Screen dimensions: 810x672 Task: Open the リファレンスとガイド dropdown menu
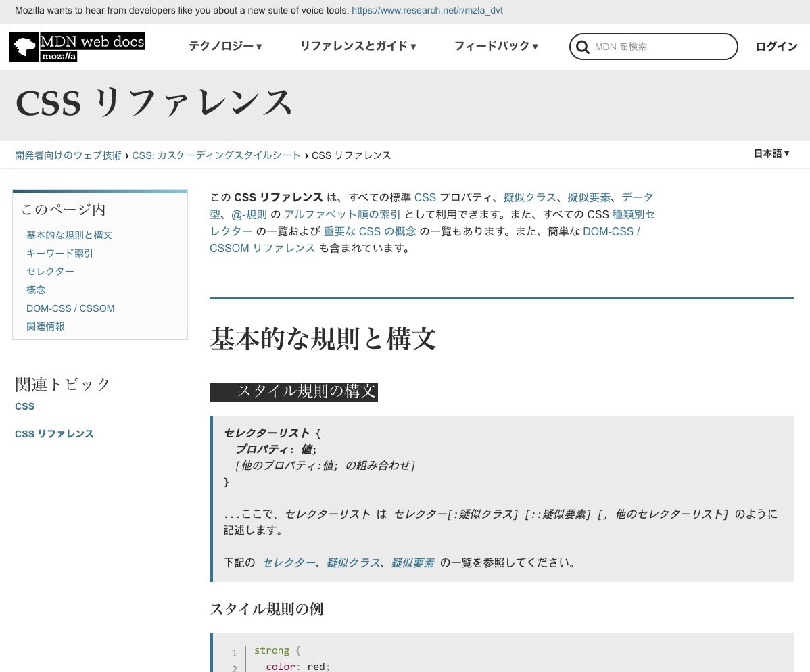(358, 46)
